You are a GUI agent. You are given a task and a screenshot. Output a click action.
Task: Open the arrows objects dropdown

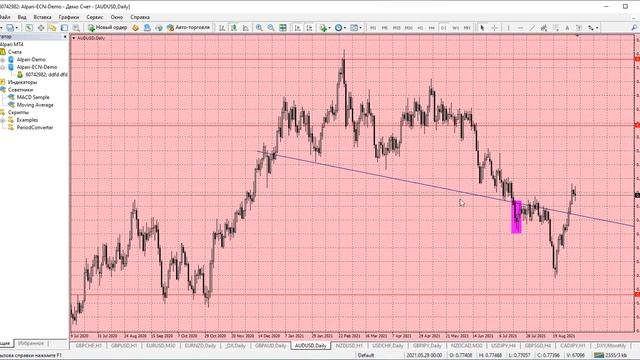point(593,28)
